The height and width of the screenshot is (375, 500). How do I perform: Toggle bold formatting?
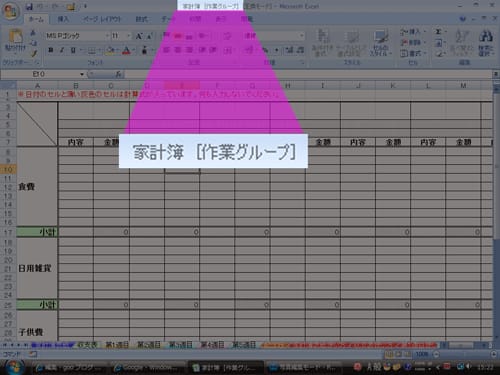tap(51, 50)
